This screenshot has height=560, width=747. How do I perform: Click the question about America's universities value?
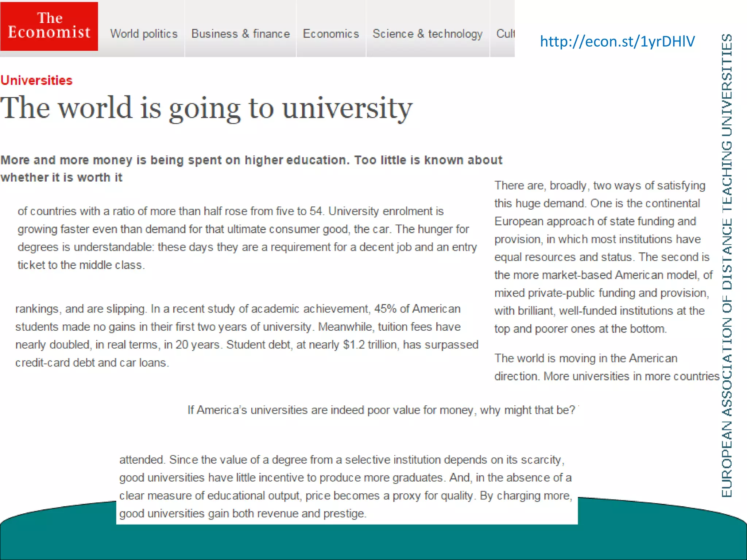pos(381,410)
